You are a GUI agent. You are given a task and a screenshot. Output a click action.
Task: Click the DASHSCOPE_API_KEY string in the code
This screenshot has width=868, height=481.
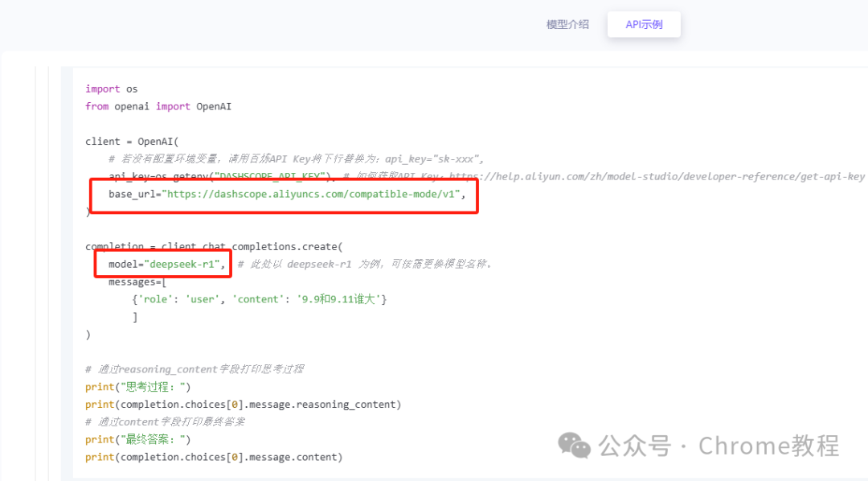(269, 176)
